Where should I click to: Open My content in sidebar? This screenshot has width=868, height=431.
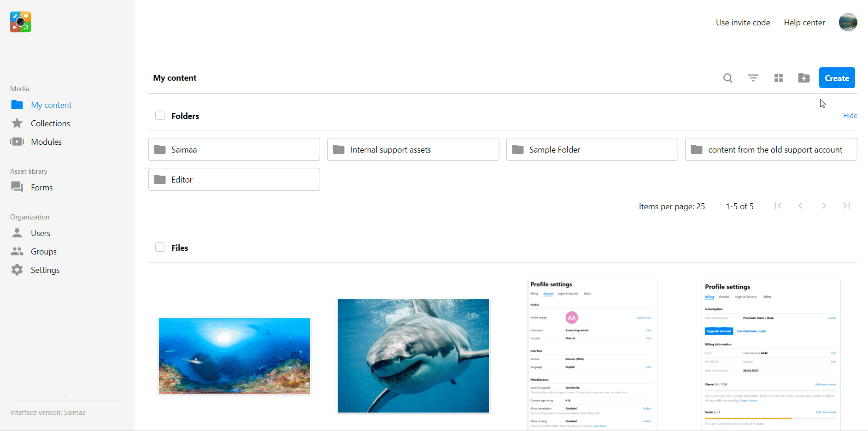(x=51, y=105)
